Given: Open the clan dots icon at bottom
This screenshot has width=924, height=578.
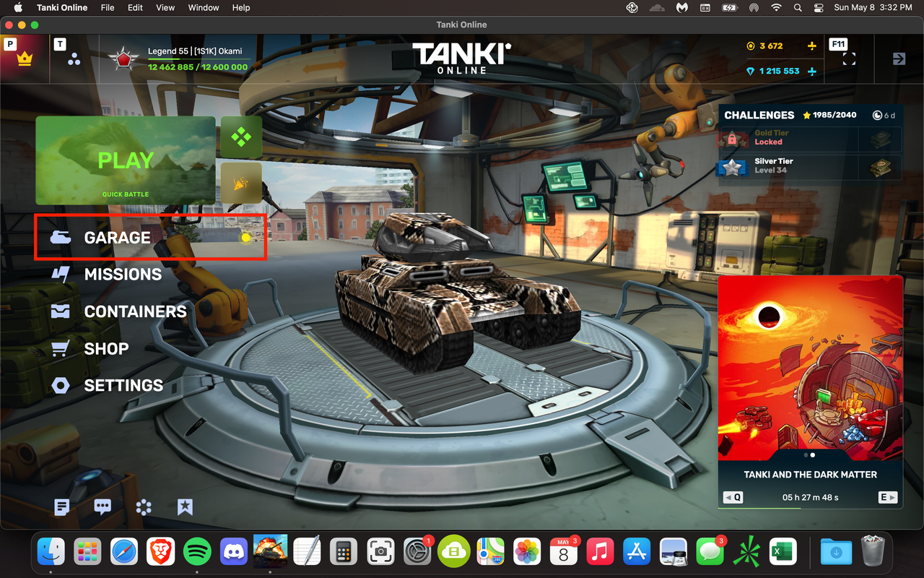Looking at the screenshot, I should tap(144, 507).
